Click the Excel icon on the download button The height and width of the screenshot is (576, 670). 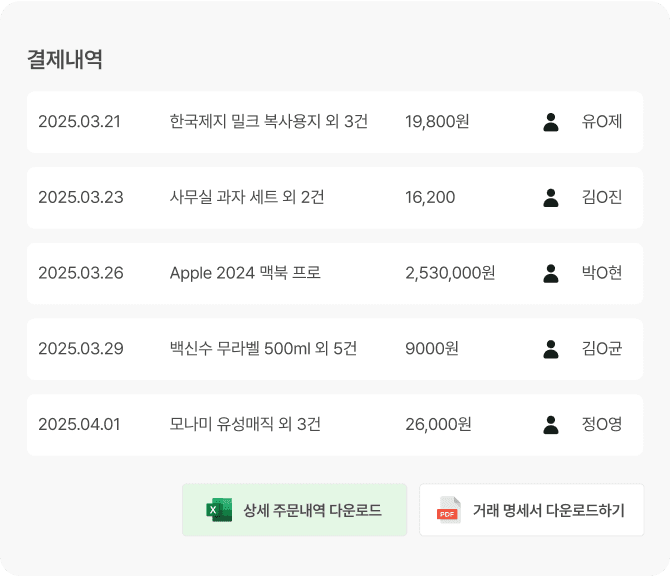[219, 510]
